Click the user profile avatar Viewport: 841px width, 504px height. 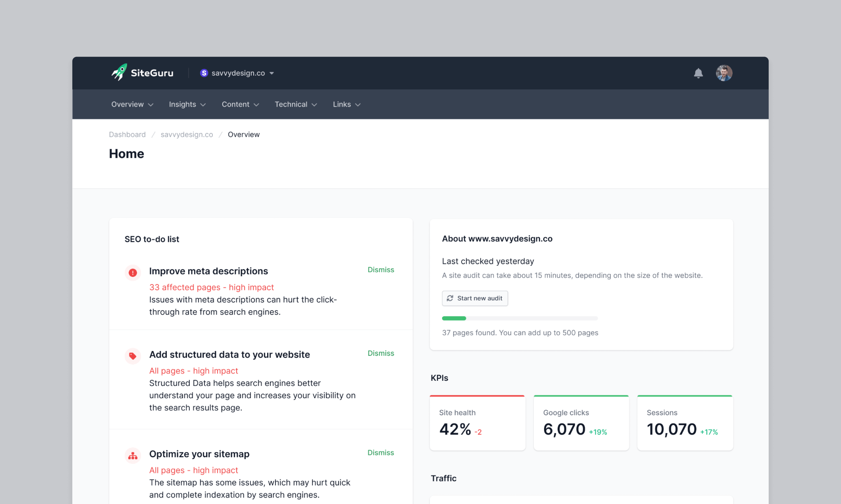724,73
